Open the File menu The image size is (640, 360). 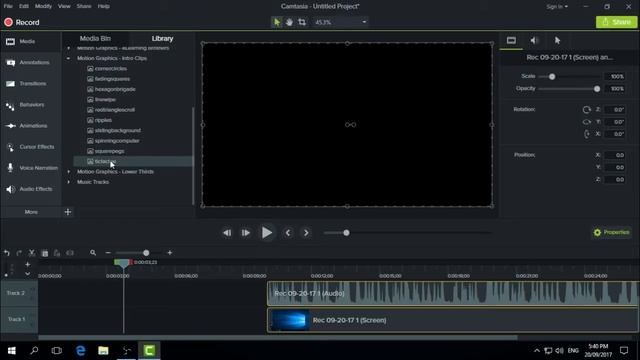point(8,6)
